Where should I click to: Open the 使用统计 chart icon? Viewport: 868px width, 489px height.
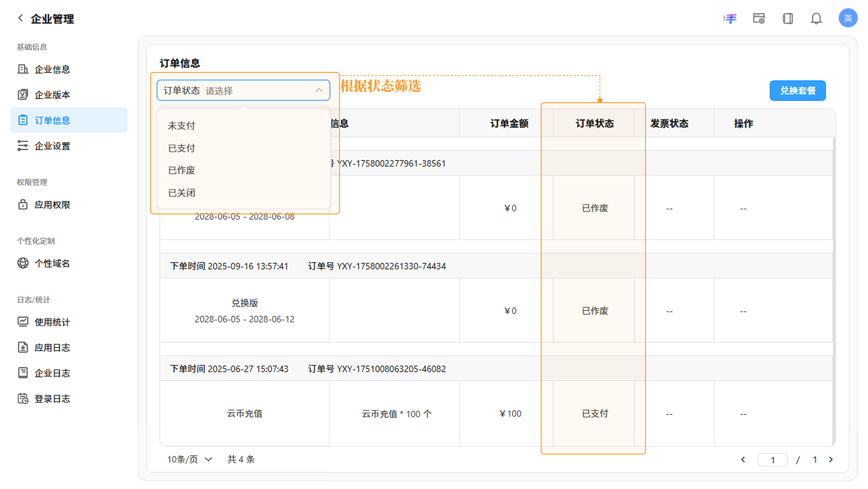coord(23,322)
